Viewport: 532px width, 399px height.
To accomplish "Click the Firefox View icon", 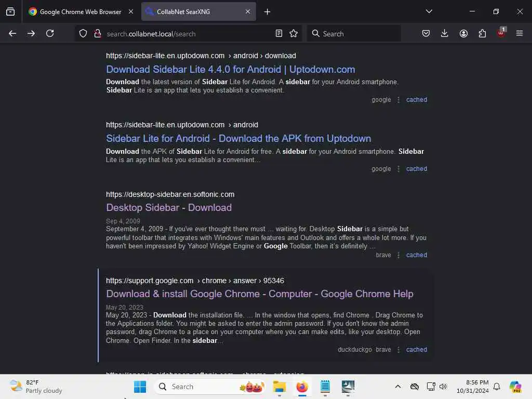I will click(10, 11).
